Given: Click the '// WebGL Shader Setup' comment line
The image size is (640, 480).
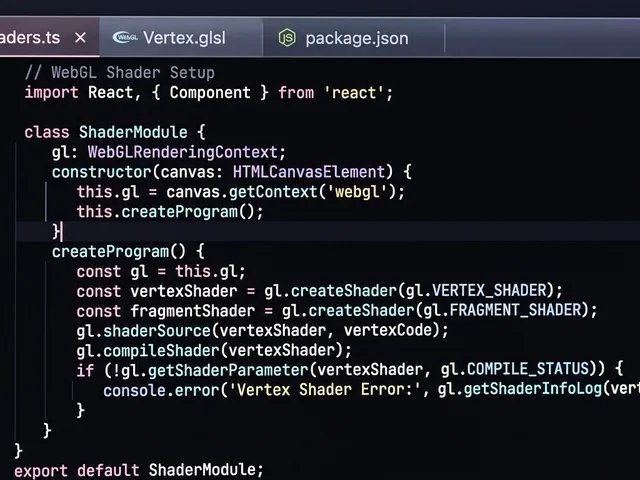Looking at the screenshot, I should (120, 73).
